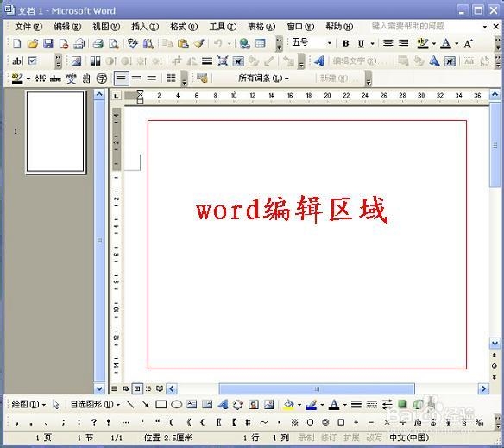Expand the underline style dropdown arrow
The image size is (504, 448).
click(373, 43)
